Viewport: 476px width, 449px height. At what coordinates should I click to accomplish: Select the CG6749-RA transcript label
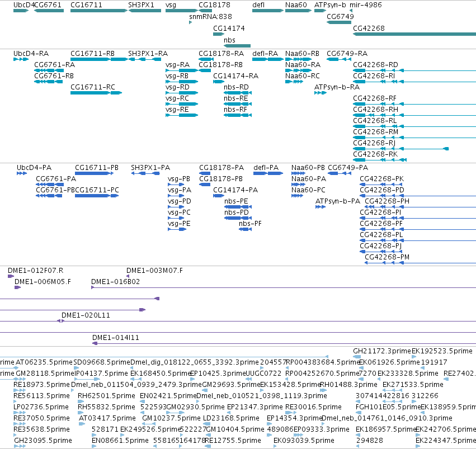tap(347, 53)
